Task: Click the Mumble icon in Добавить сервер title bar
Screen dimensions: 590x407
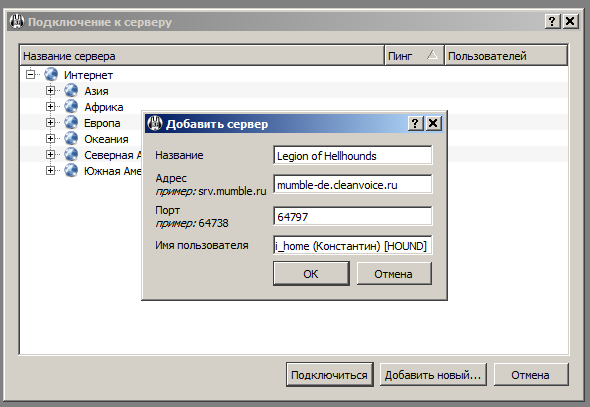Action: pyautogui.click(x=155, y=123)
